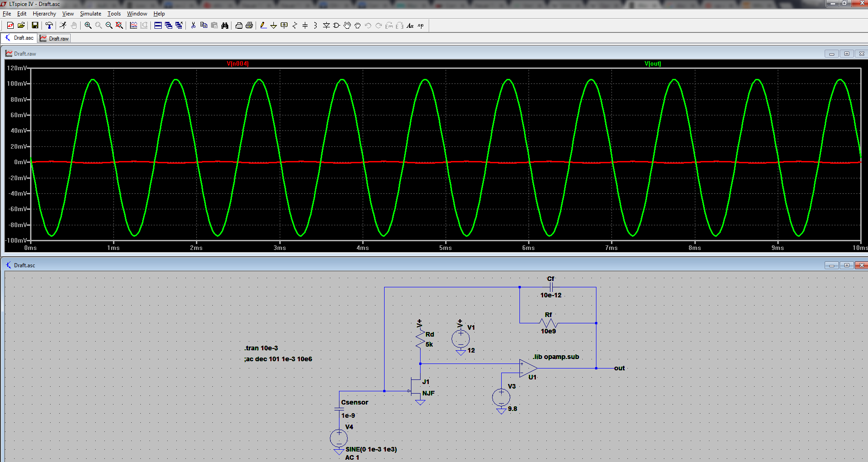Click the Open file folder icon
The image size is (868, 462).
(21, 26)
